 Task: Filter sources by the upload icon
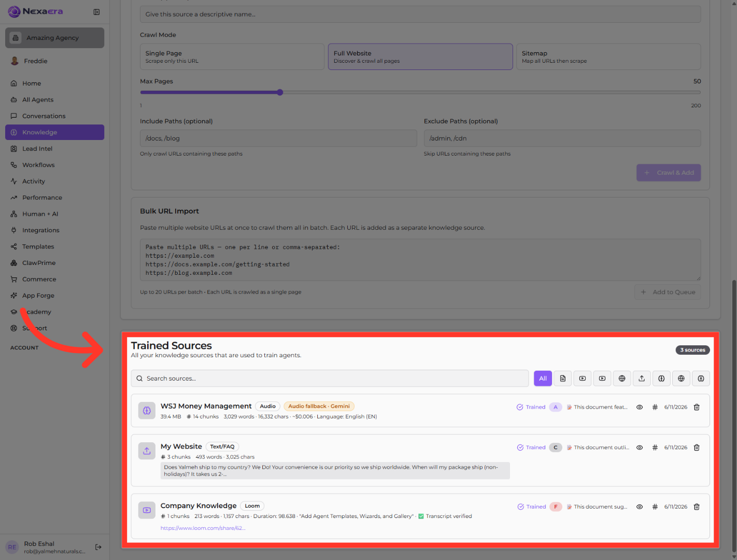(x=642, y=379)
